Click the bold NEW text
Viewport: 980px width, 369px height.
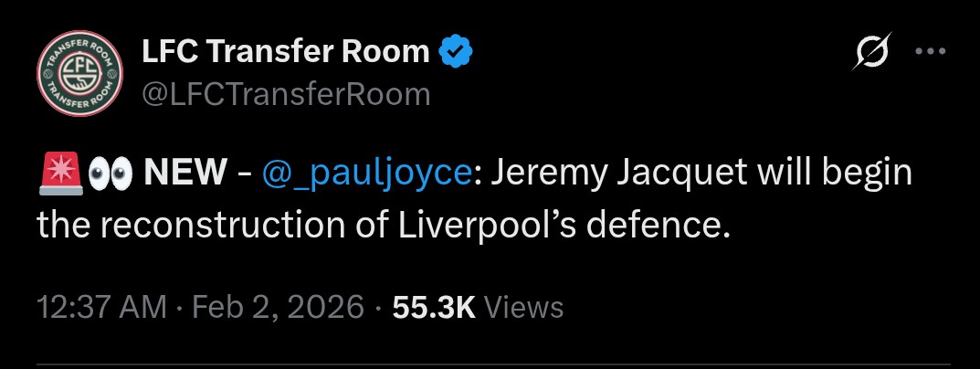(188, 173)
